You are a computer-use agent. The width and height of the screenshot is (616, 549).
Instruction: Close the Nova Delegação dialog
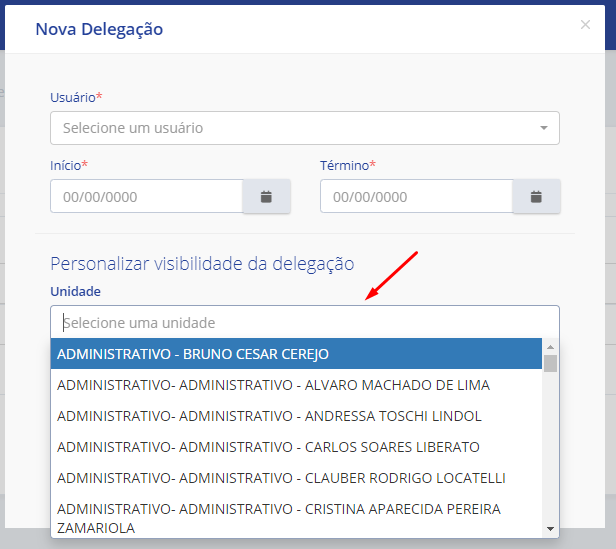(585, 25)
